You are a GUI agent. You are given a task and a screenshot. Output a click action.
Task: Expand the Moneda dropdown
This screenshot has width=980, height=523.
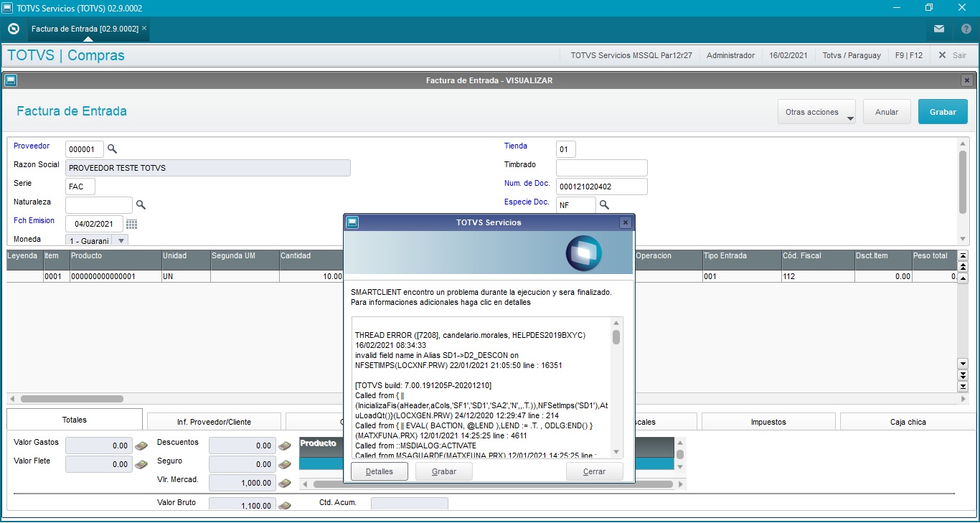pyautogui.click(x=121, y=241)
